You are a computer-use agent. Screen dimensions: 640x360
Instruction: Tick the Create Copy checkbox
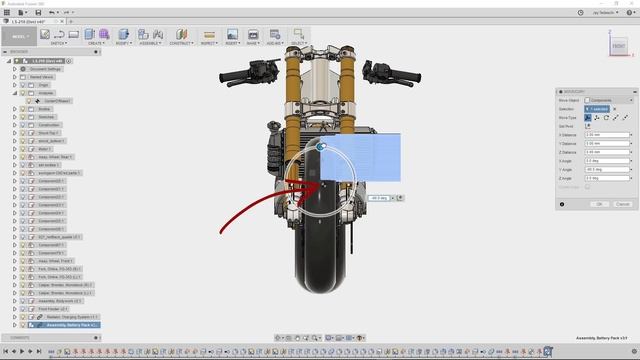pos(587,187)
